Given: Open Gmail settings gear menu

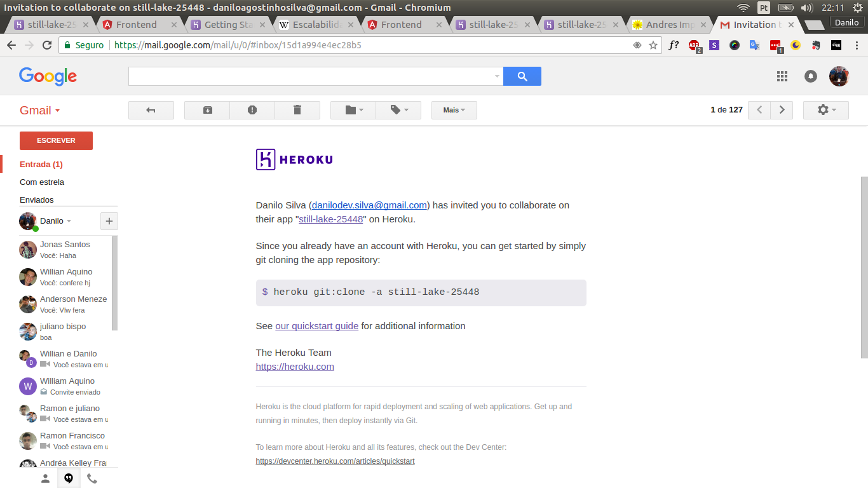Looking at the screenshot, I should [826, 110].
